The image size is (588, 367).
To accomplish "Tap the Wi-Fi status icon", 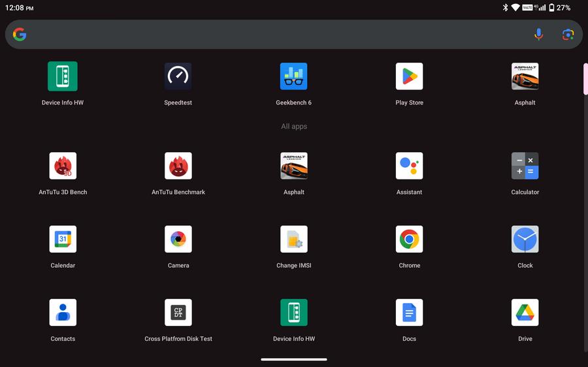I will click(x=515, y=7).
